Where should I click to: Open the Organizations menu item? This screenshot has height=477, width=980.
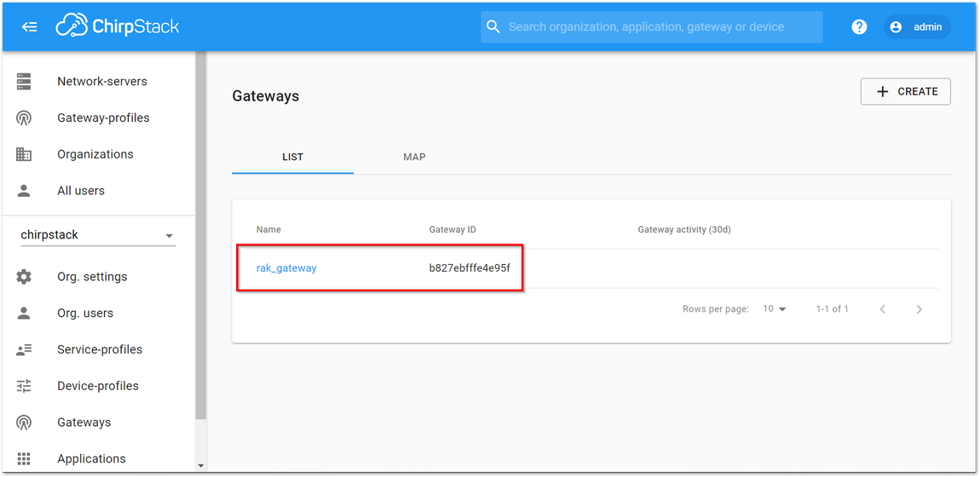(99, 154)
